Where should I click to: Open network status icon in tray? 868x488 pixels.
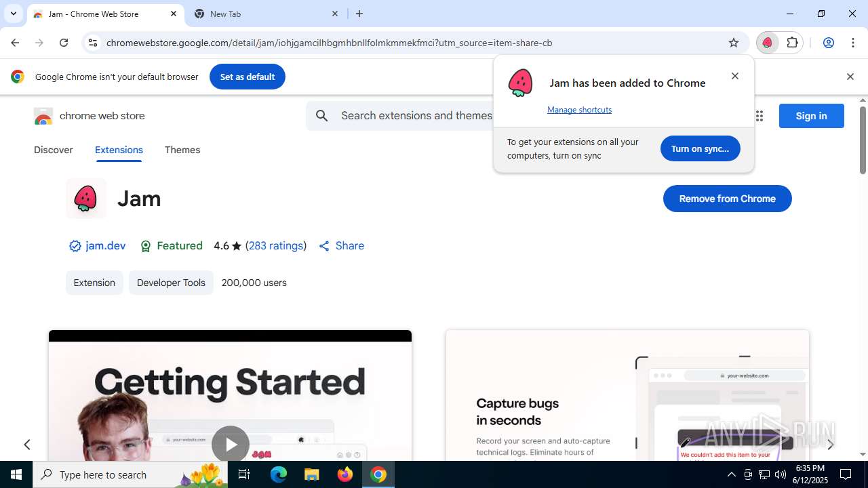[x=764, y=474]
